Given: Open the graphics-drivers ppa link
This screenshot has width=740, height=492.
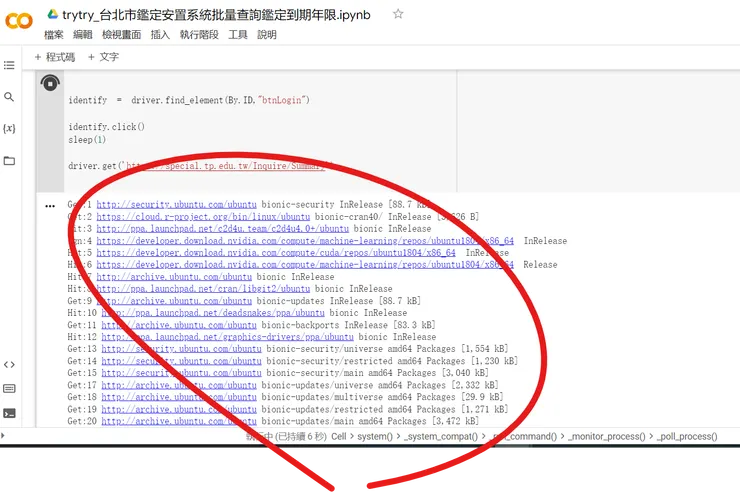Looking at the screenshot, I should tap(227, 337).
